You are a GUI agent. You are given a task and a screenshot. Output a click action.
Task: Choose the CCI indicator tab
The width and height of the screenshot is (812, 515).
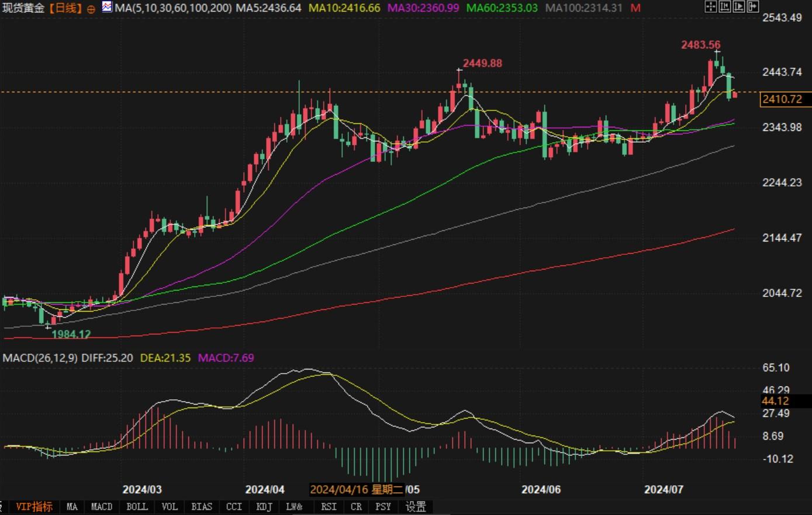pos(234,507)
